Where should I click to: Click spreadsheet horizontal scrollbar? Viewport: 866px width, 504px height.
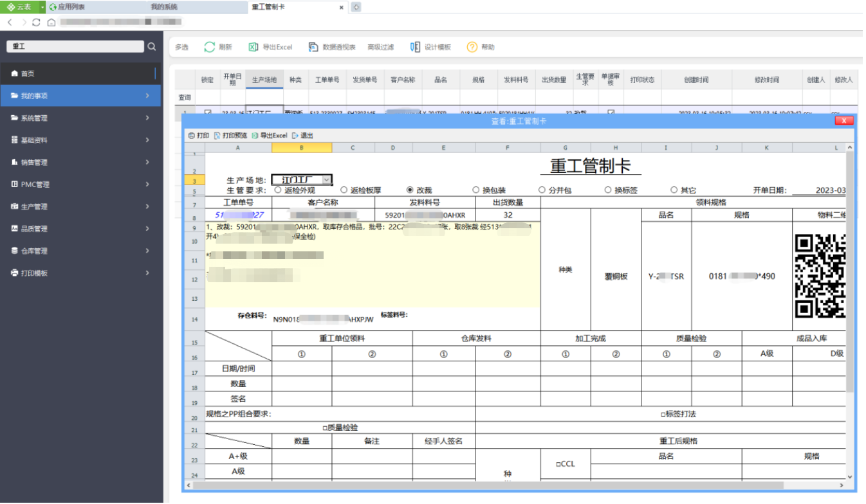[489, 485]
